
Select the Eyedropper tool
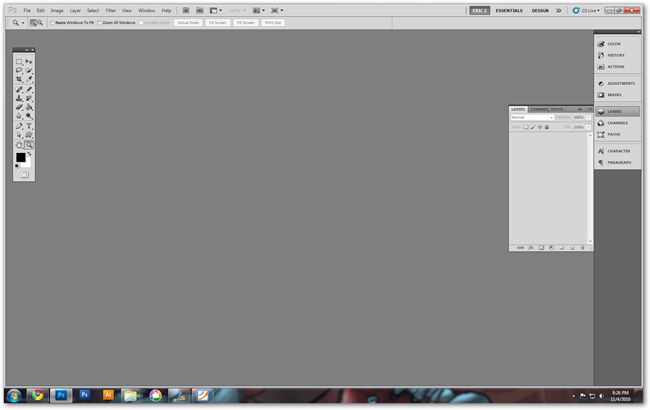pos(29,79)
